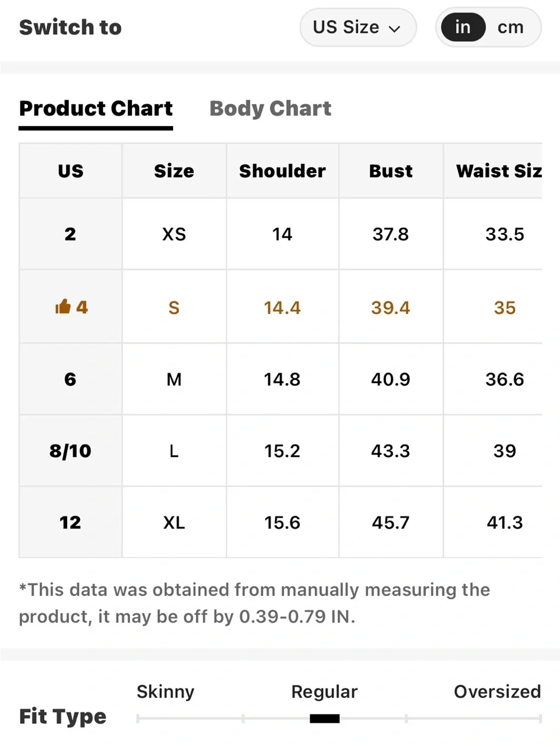The image size is (560, 747).
Task: Select the XL size cell
Action: point(174,522)
